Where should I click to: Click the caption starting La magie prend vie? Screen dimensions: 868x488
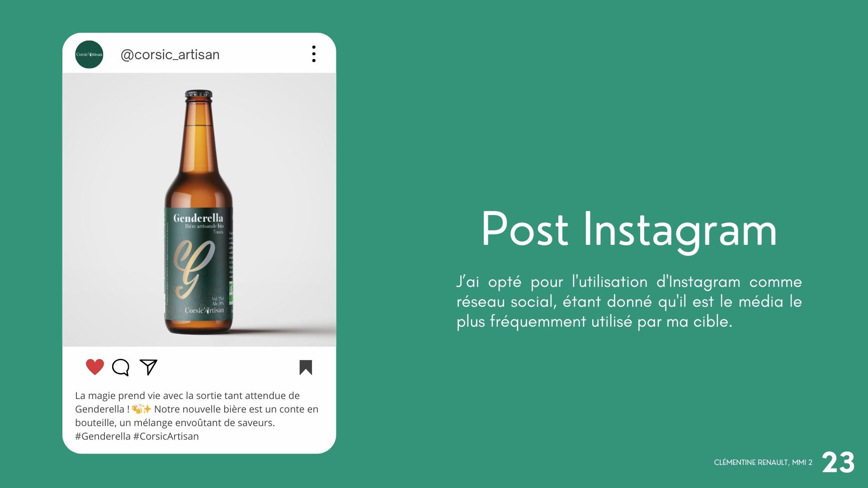[x=197, y=416]
